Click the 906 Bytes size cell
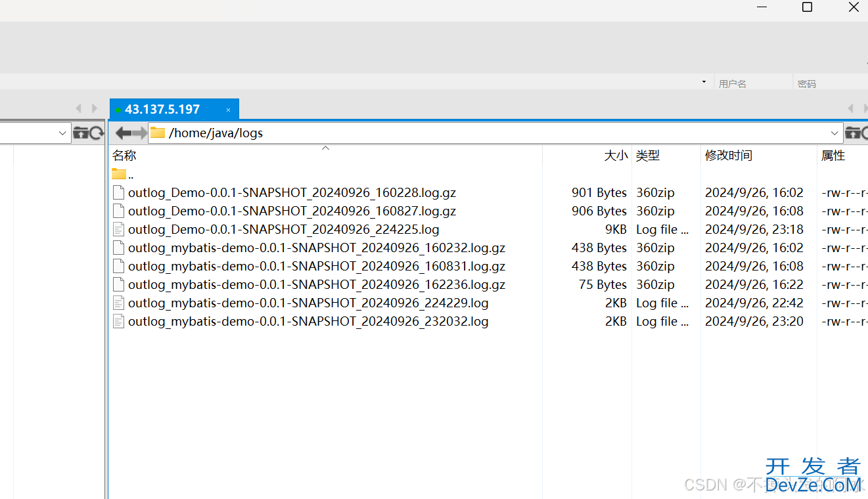Screen dimensions: 868x499 tap(599, 211)
